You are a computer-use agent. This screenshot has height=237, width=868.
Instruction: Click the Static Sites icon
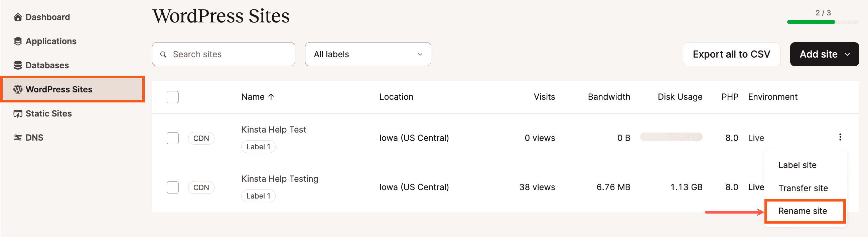point(18,113)
